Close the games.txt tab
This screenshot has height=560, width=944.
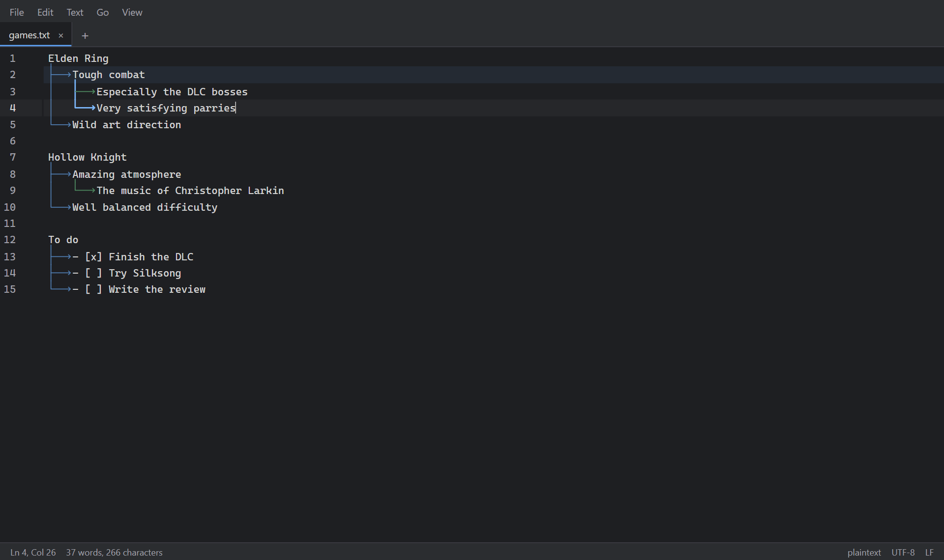coord(61,35)
